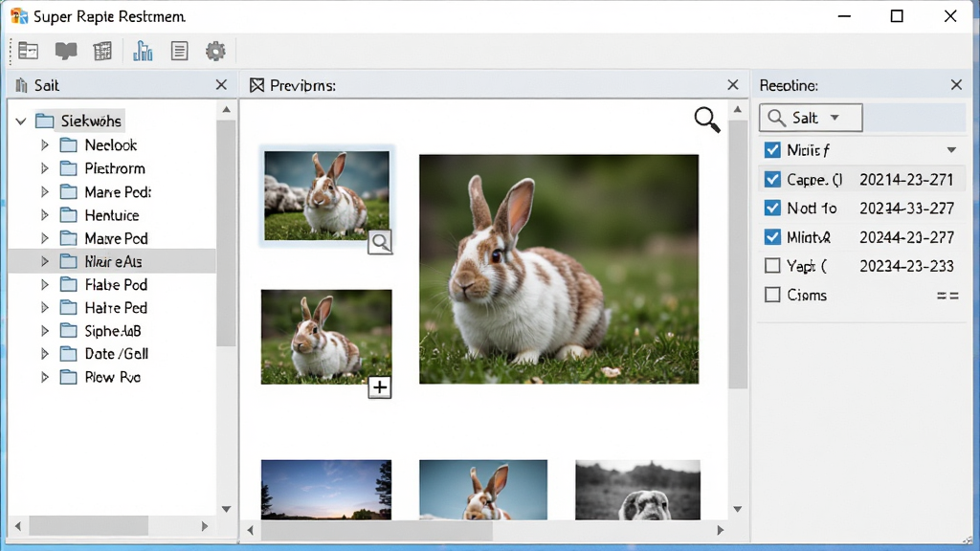Click the folder tree horizontal scrollbar thumb
The image size is (980, 551).
89,526
